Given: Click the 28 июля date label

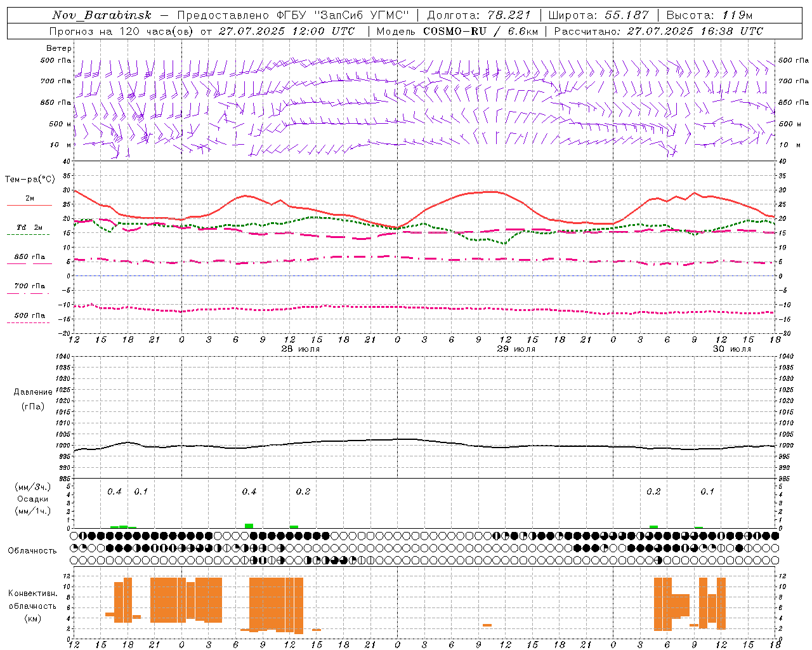Looking at the screenshot, I should coord(301,349).
